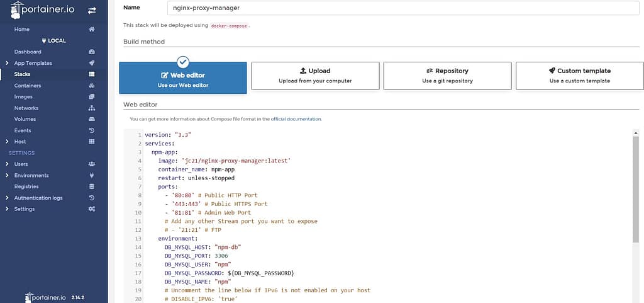The height and width of the screenshot is (303, 644).
Task: Open Stacks in the sidebar
Action: pos(23,74)
